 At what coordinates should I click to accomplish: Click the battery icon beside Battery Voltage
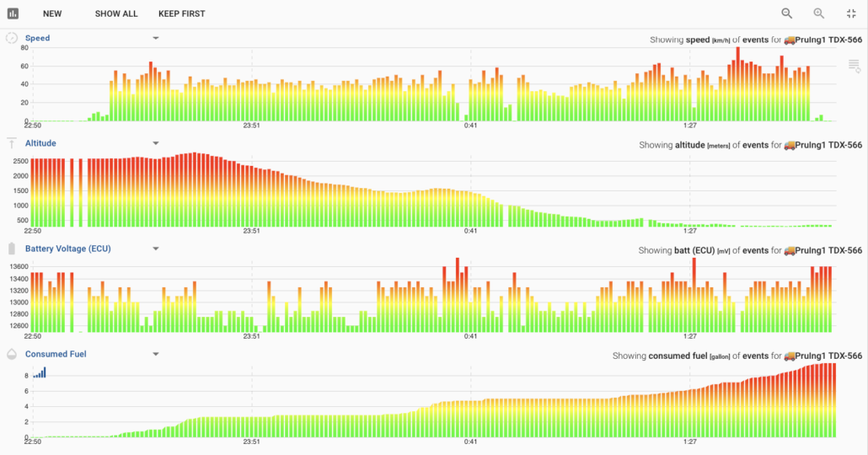(x=12, y=249)
